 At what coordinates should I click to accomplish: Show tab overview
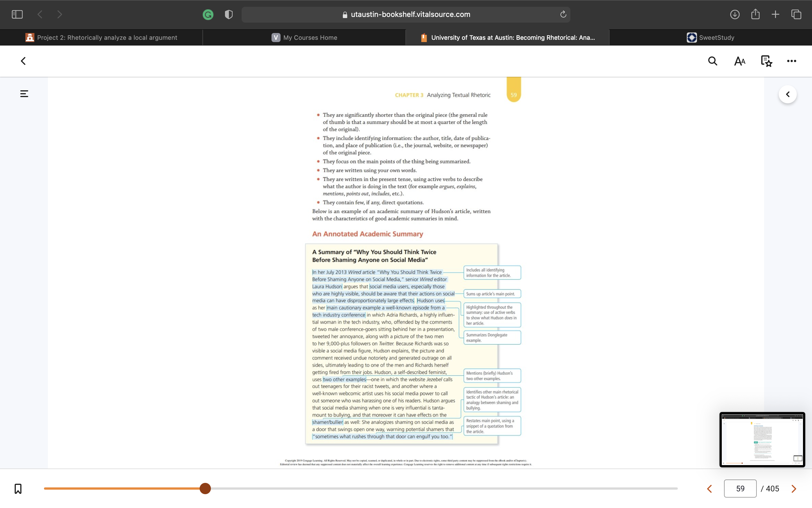click(796, 14)
